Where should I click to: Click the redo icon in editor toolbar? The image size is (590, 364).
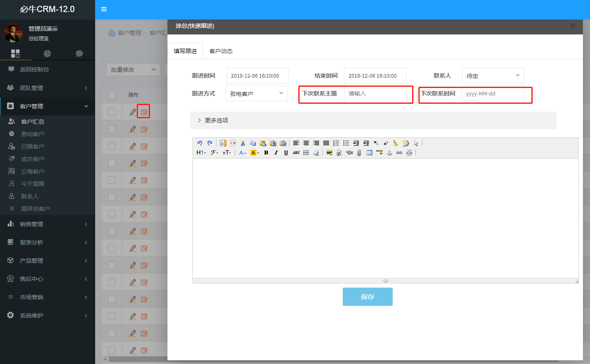click(x=210, y=143)
